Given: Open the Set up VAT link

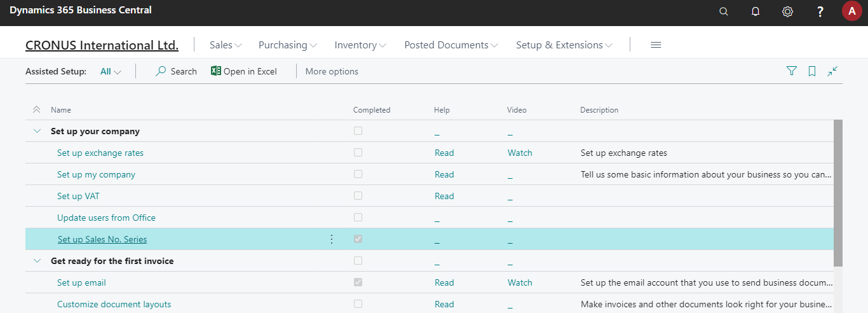Looking at the screenshot, I should 78,196.
